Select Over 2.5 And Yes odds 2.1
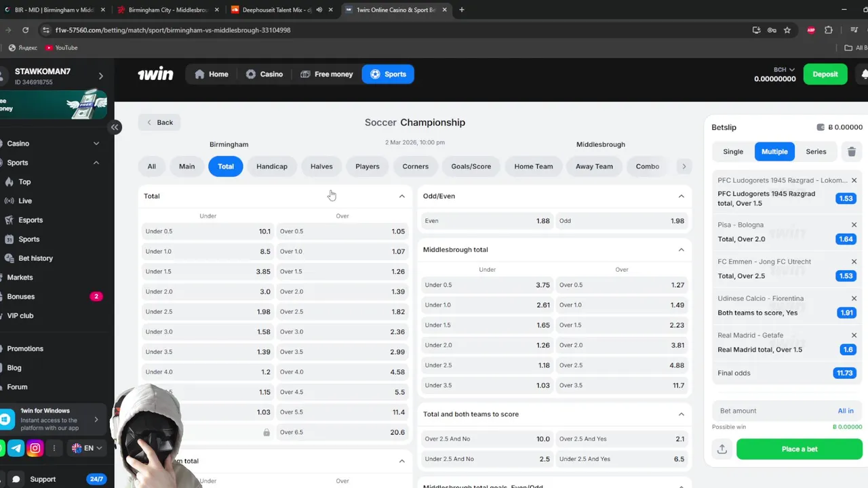The image size is (868, 488). [x=622, y=439]
